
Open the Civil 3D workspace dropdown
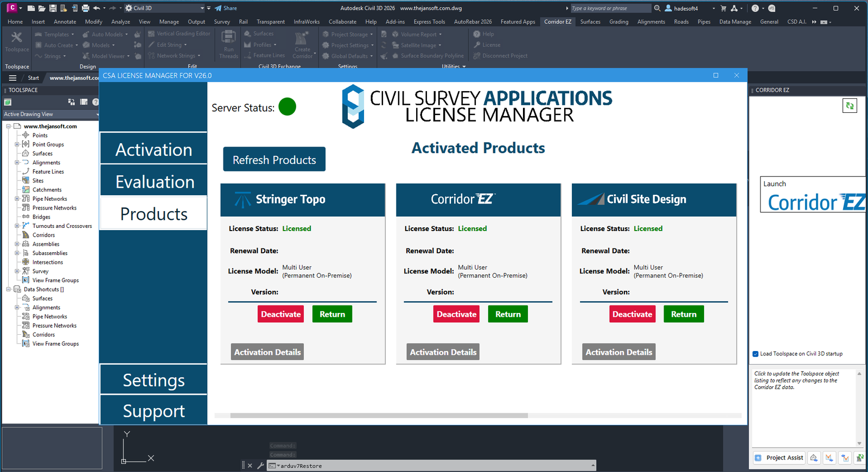pyautogui.click(x=164, y=8)
